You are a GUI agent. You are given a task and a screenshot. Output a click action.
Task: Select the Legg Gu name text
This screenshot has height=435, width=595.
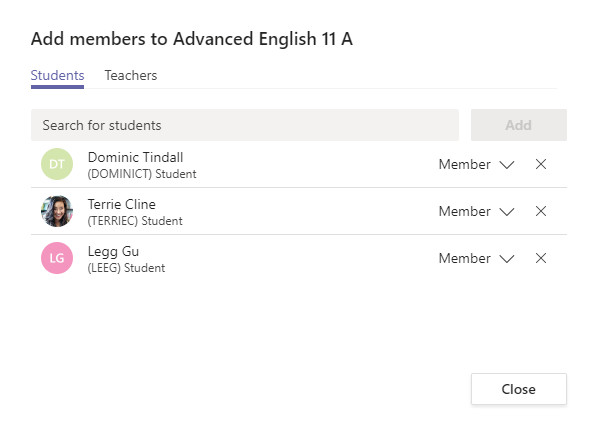coord(113,252)
